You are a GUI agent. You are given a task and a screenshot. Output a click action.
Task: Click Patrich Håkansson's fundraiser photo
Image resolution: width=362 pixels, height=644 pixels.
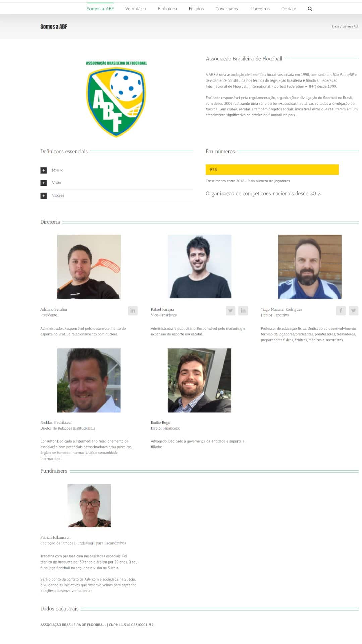click(x=89, y=505)
